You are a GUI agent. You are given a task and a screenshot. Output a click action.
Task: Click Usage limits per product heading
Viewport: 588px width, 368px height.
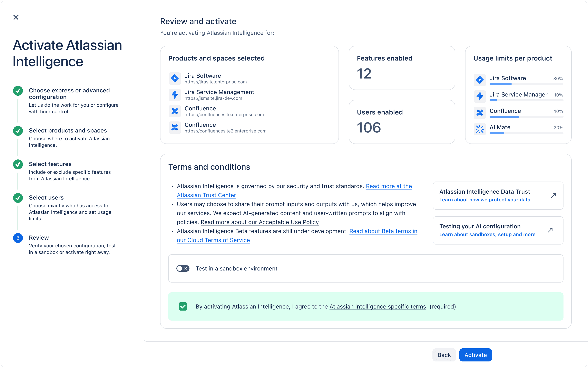[513, 58]
